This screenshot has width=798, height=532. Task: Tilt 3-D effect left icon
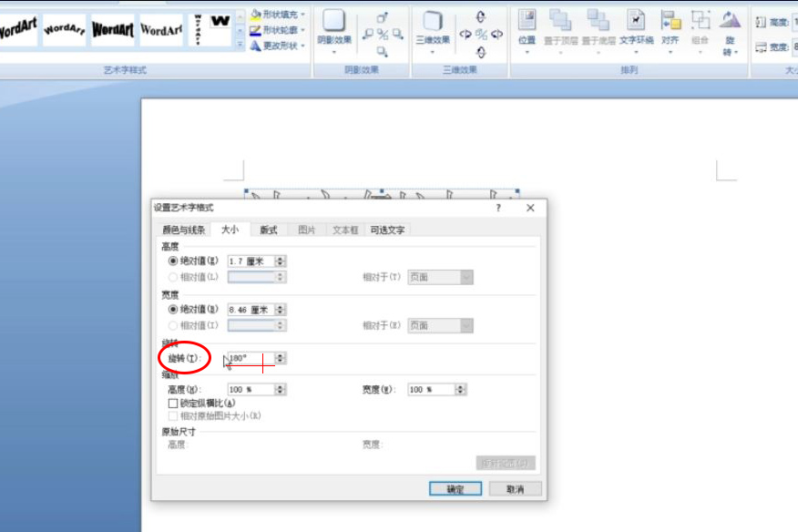click(x=465, y=35)
